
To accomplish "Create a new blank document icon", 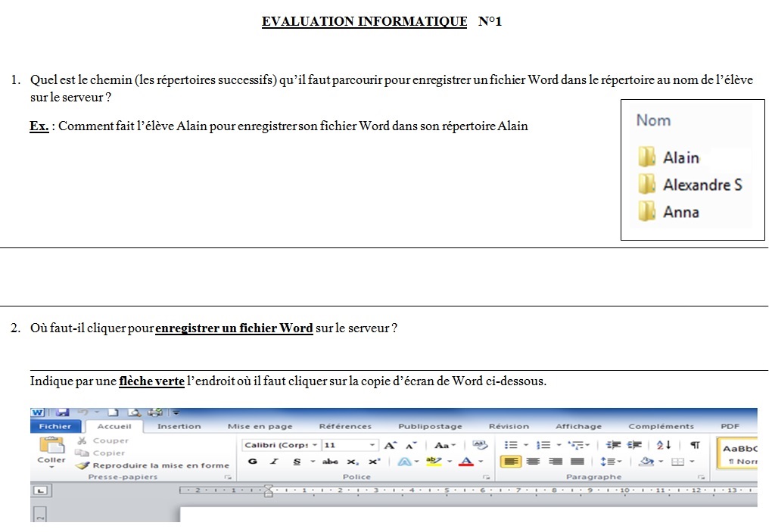I will [x=114, y=412].
